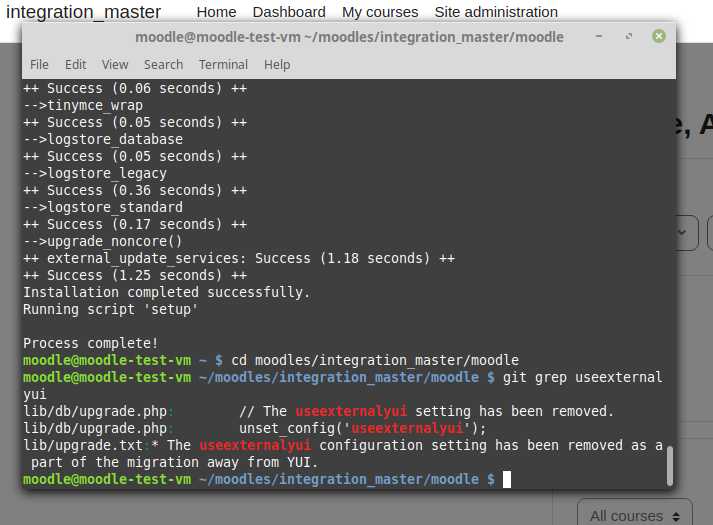Click 'Process complete!' output line
This screenshot has width=713, height=525.
pos(90,343)
